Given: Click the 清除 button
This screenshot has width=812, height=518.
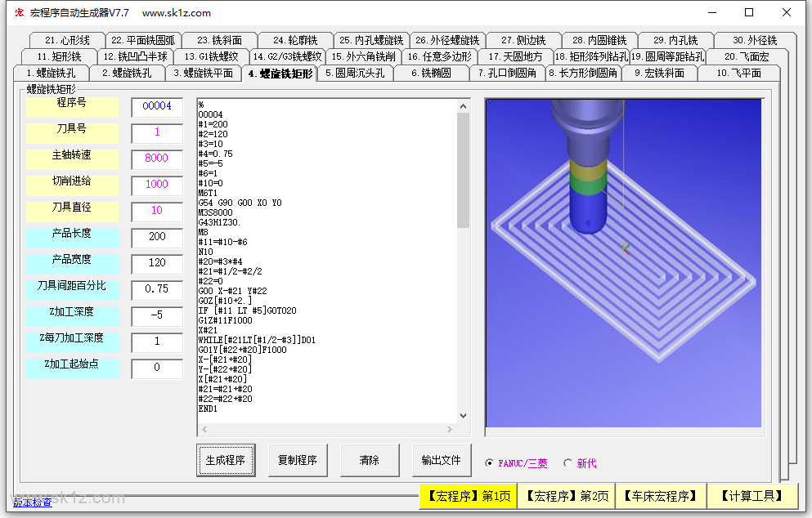Looking at the screenshot, I should 370,460.
